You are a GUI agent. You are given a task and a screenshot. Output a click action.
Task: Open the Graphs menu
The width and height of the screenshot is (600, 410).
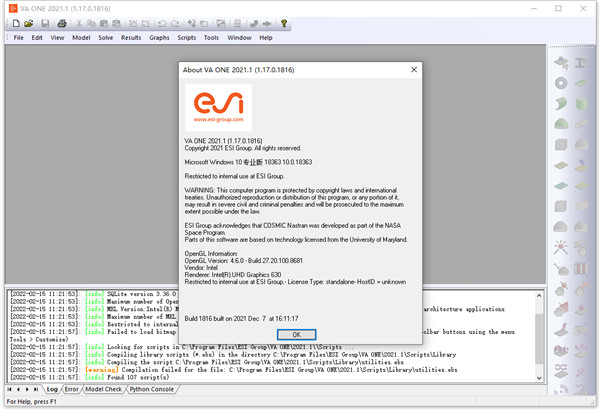point(159,38)
